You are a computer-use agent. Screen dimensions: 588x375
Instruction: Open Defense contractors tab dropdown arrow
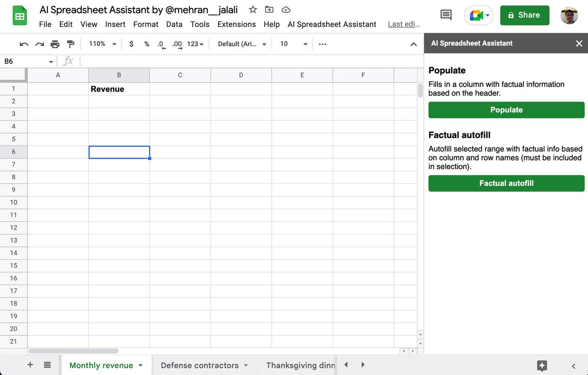pyautogui.click(x=246, y=366)
